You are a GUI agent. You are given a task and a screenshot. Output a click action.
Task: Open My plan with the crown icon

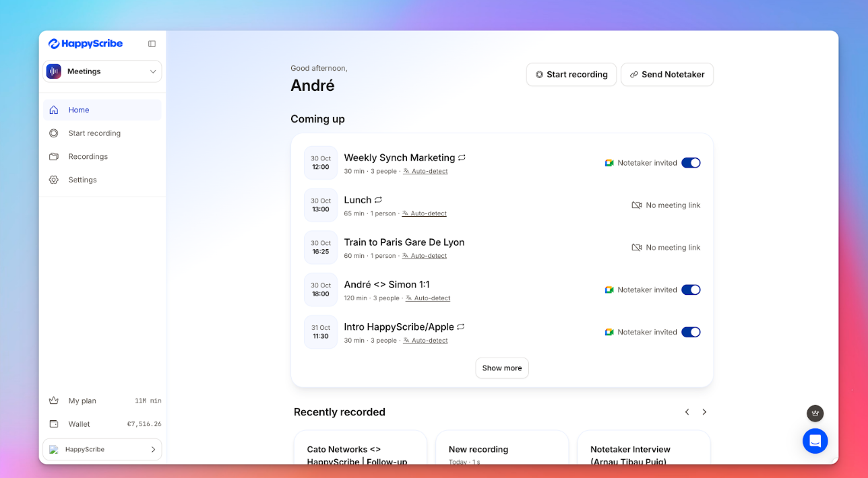click(82, 401)
